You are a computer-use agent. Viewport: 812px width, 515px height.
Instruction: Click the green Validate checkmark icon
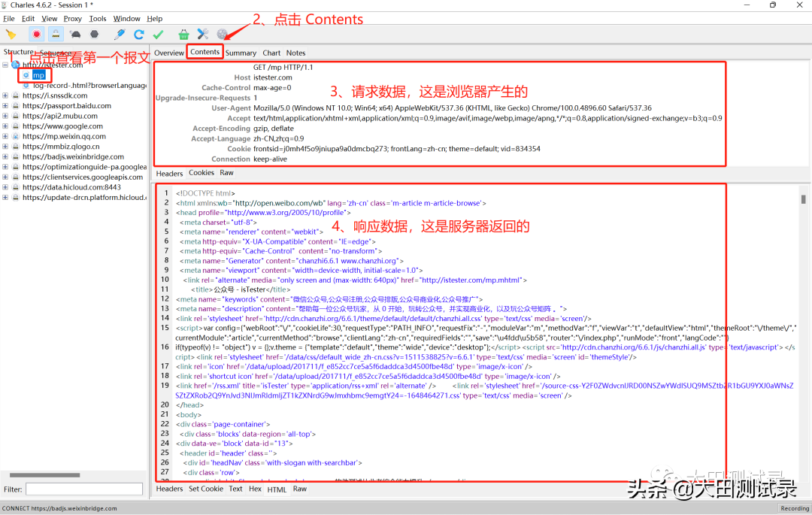click(158, 34)
